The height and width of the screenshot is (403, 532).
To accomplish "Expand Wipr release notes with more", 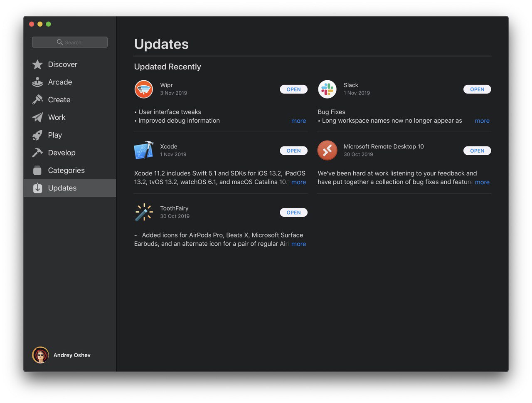I will tap(298, 121).
